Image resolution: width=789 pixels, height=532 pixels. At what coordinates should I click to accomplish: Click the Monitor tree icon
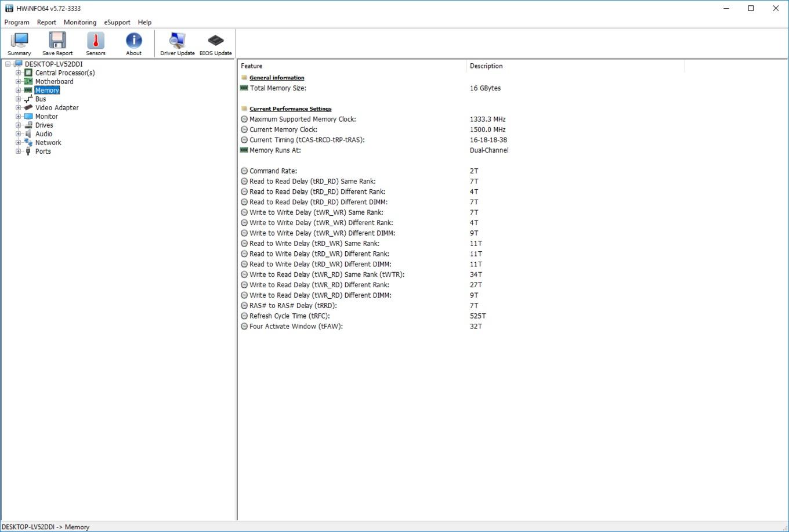click(x=28, y=117)
